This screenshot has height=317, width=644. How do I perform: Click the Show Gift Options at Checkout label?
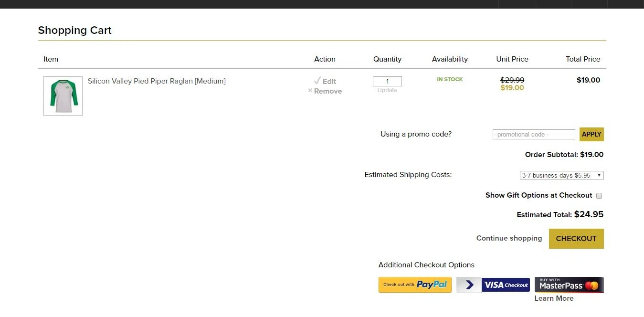538,195
